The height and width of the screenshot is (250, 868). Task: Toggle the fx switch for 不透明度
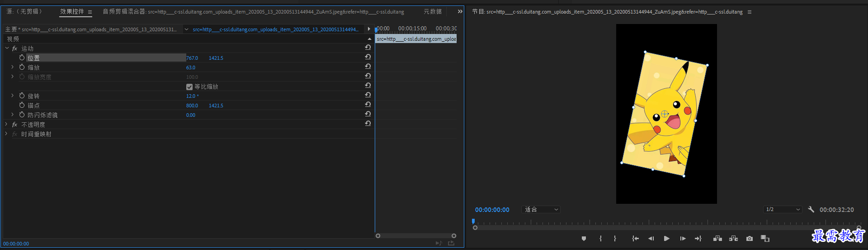pyautogui.click(x=15, y=125)
